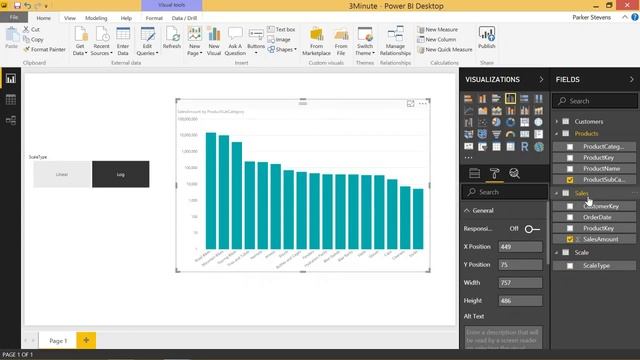Select the Log slicer button
Screen dimensions: 640x360
click(x=121, y=174)
